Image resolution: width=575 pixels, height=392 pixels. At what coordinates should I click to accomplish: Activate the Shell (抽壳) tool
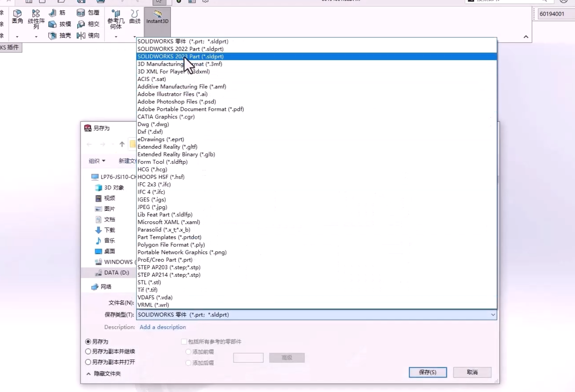(60, 35)
